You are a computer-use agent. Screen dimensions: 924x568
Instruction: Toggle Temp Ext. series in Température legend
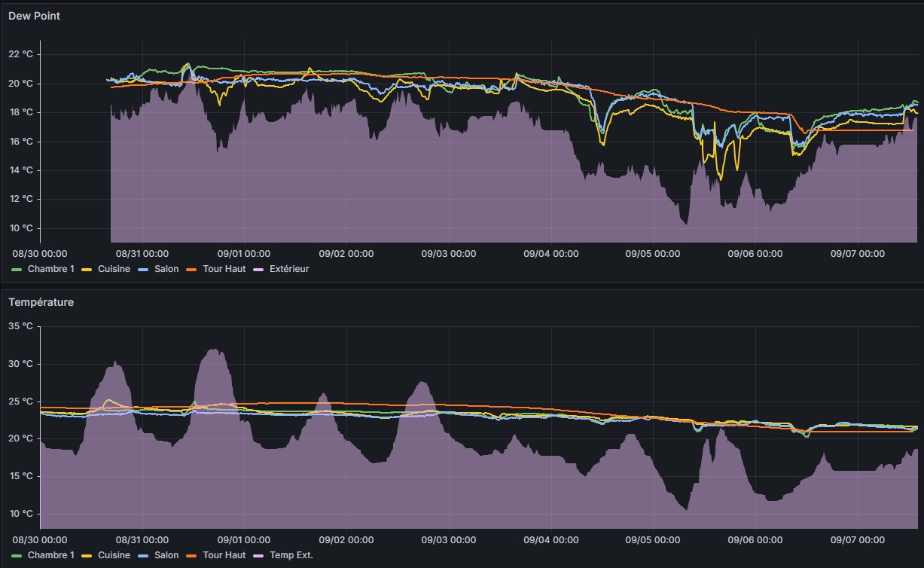(291, 555)
